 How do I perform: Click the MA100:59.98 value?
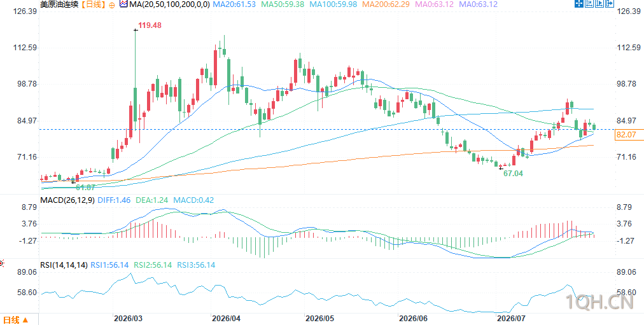click(333, 5)
